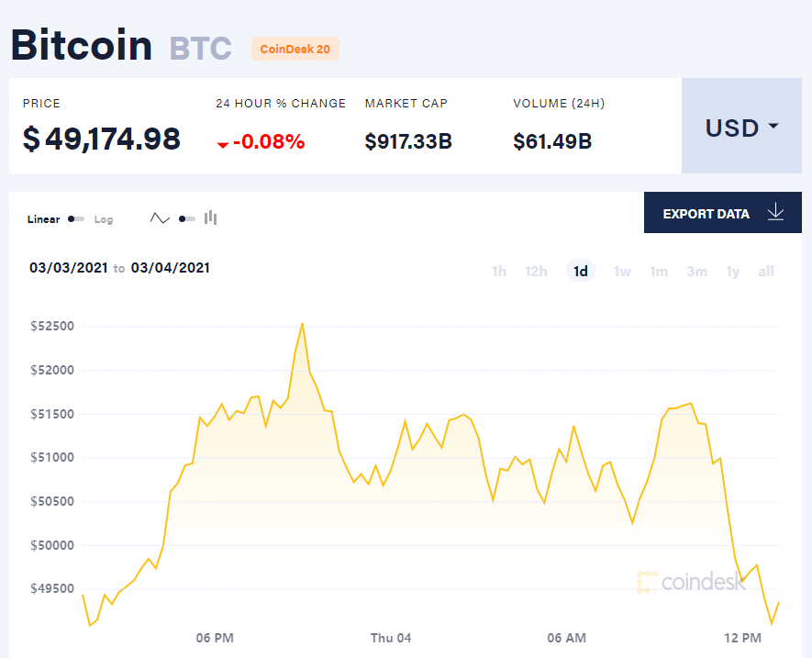The height and width of the screenshot is (658, 812).
Task: Show the 1y price history
Action: click(x=732, y=271)
